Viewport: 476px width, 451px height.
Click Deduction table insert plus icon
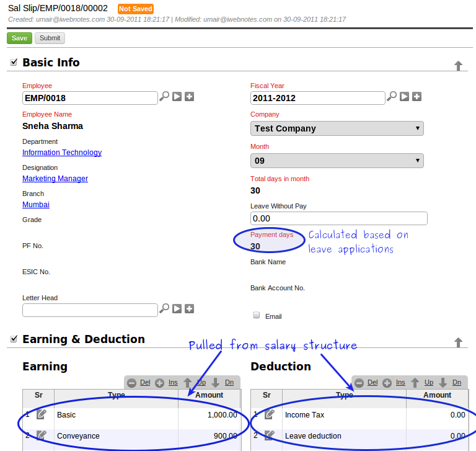pos(387,383)
